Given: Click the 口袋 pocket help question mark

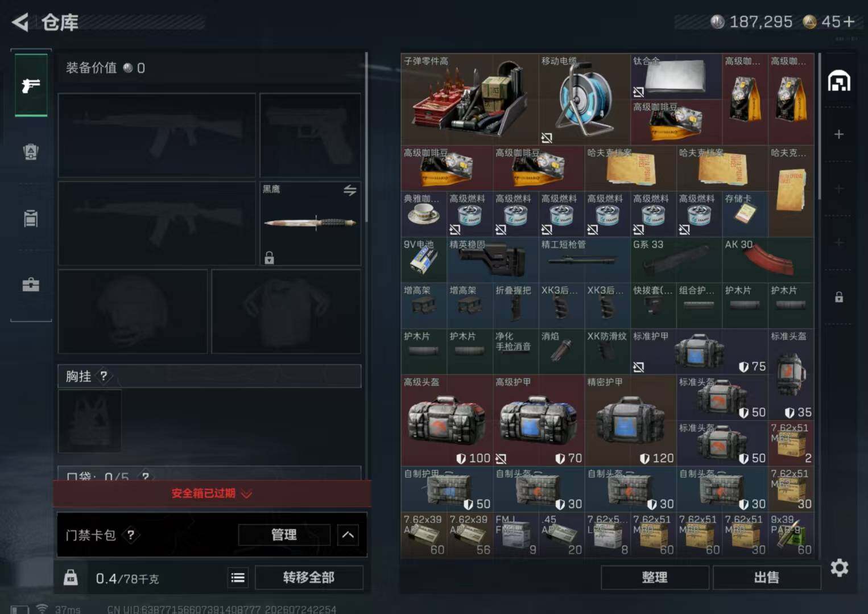Looking at the screenshot, I should pos(146,476).
